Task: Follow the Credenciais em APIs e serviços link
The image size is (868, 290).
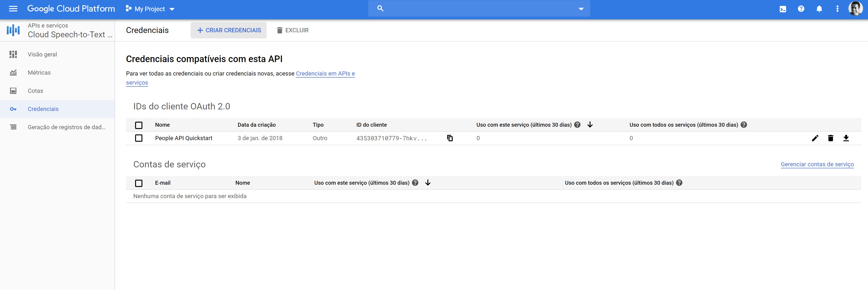Action: pyautogui.click(x=325, y=73)
